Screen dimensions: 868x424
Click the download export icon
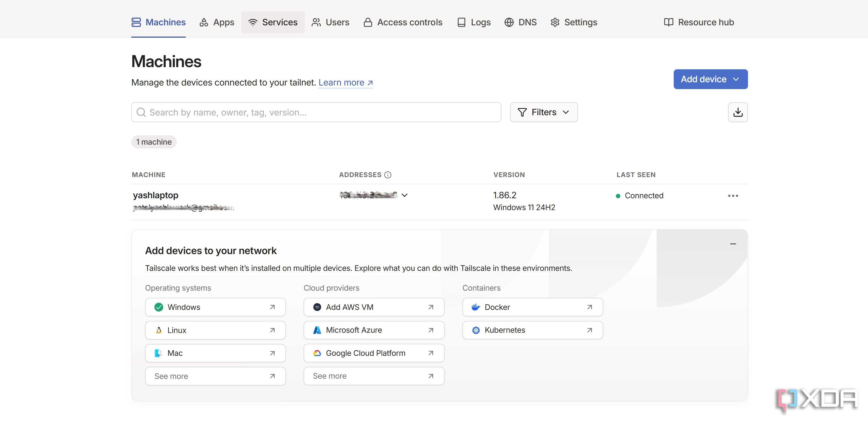738,112
